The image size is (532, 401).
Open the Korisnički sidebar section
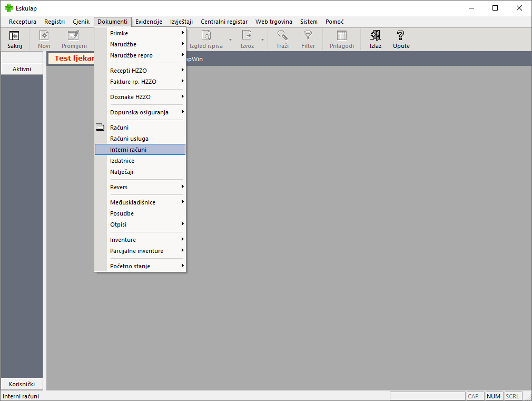pyautogui.click(x=22, y=384)
